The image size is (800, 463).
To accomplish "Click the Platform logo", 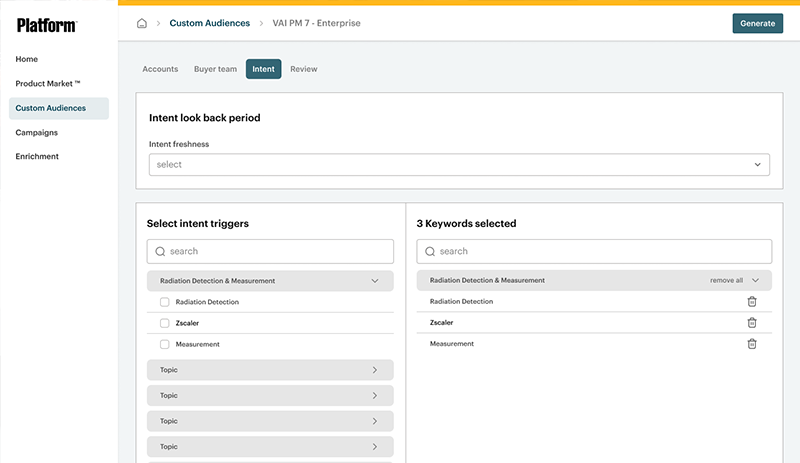I will (x=46, y=25).
